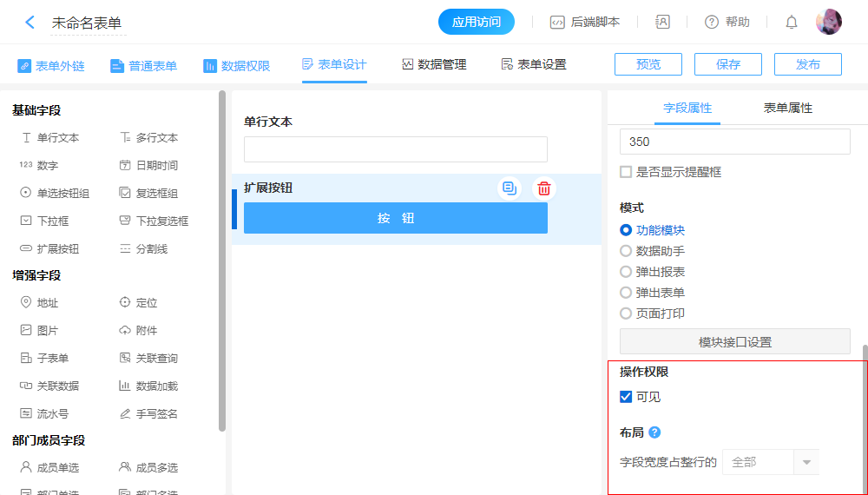Click the copy field icon on 扩展按钮

coord(510,188)
